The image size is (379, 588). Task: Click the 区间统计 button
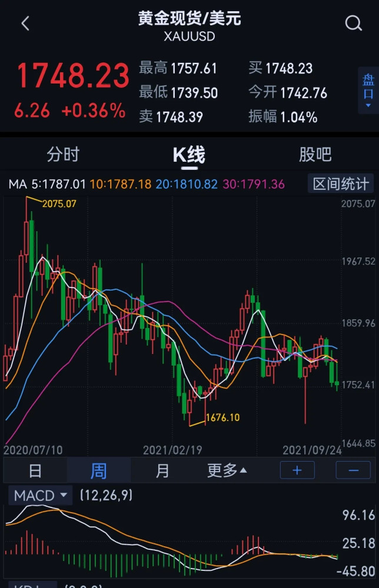pos(341,183)
